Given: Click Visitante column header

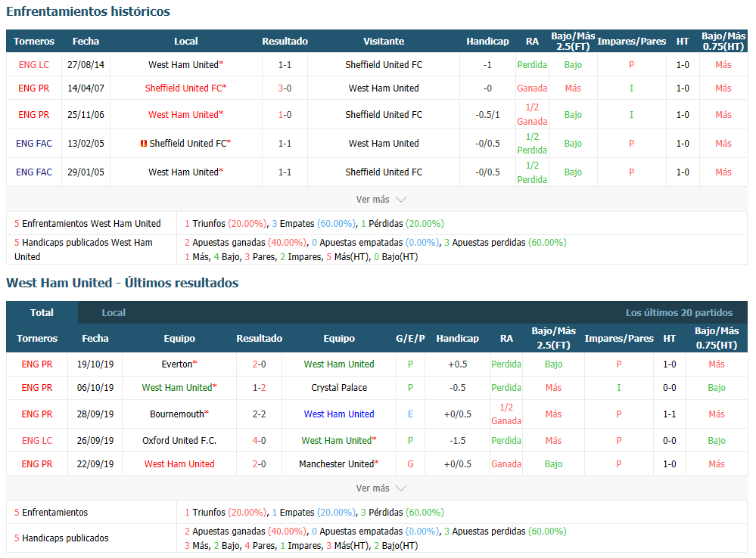Looking at the screenshot, I should click(x=384, y=42).
